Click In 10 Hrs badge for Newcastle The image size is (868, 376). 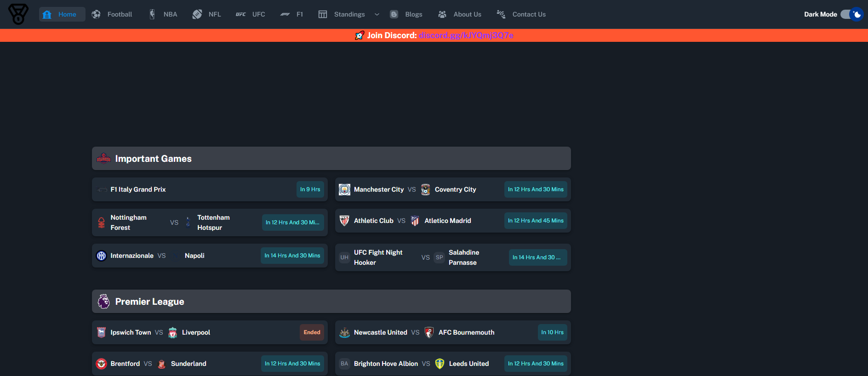coord(552,332)
